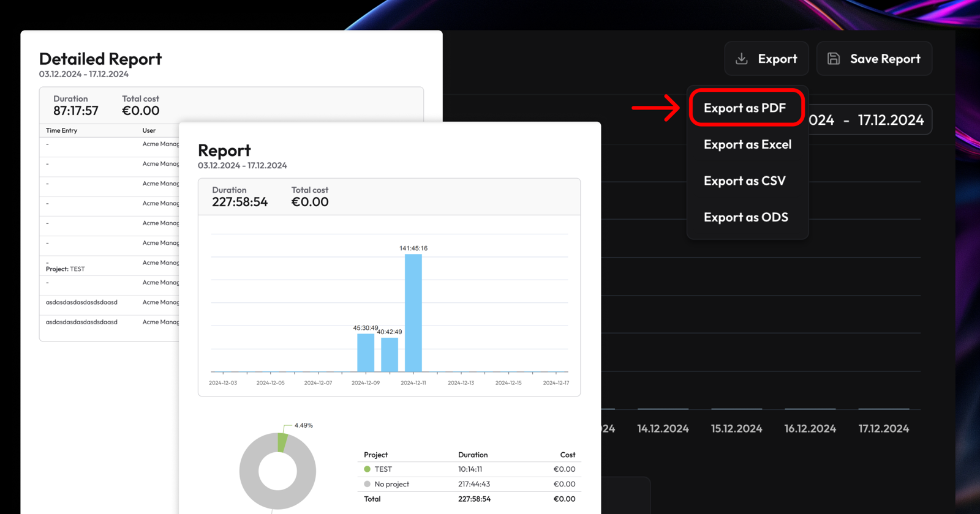Select the TEST project row

point(469,469)
